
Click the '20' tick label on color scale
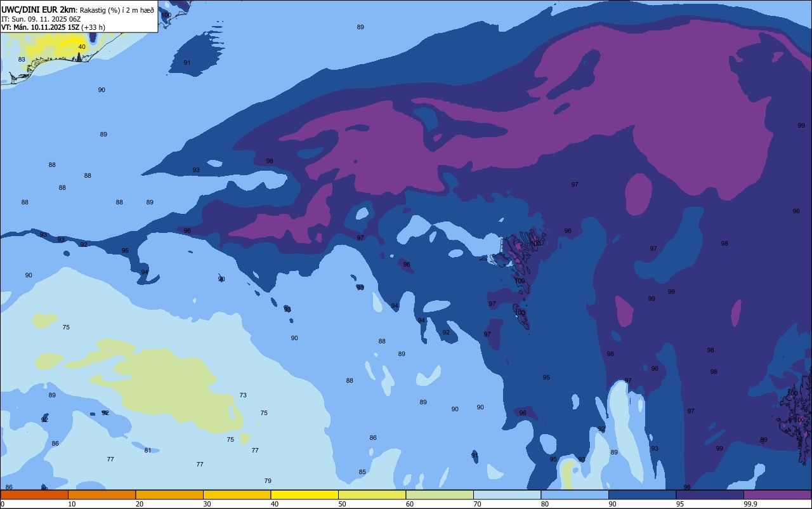140,504
